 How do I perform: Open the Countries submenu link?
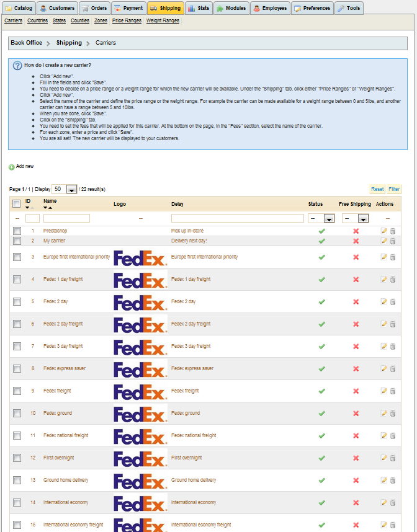[37, 20]
